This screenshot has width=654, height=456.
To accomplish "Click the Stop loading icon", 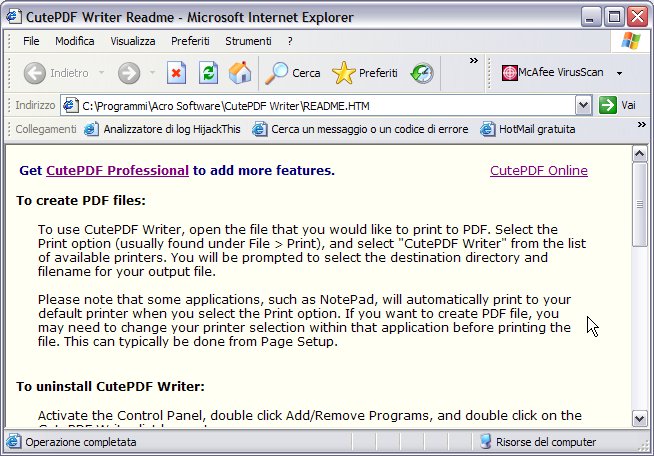I will (x=177, y=73).
